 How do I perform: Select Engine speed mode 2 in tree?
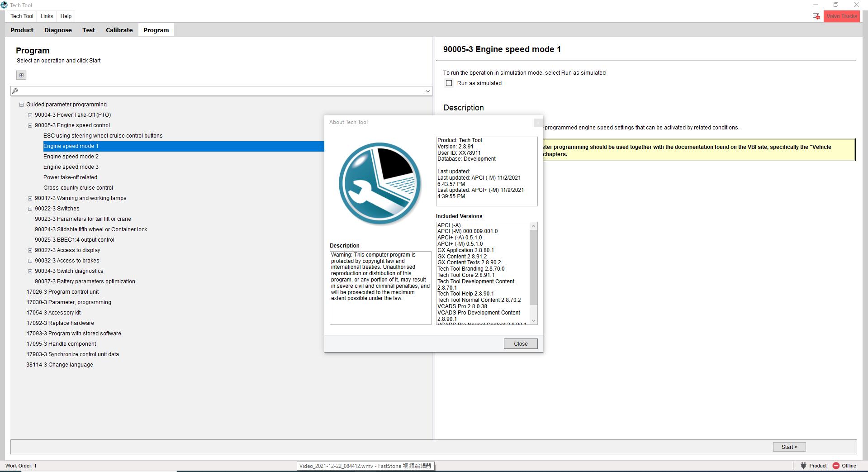click(x=71, y=157)
